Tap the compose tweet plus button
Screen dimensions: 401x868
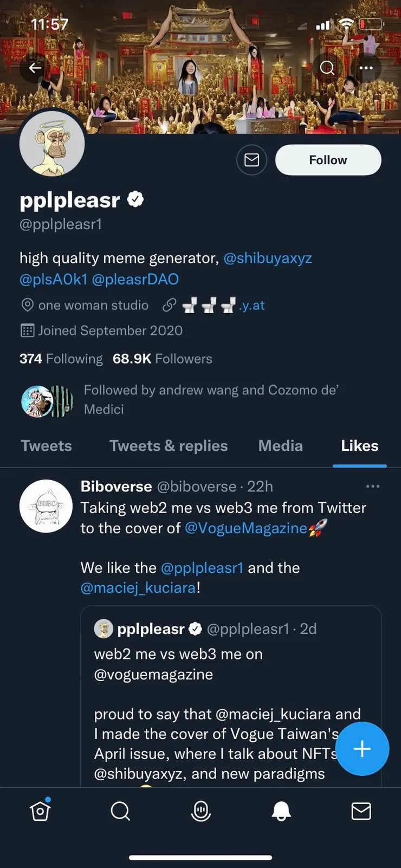pyautogui.click(x=362, y=749)
